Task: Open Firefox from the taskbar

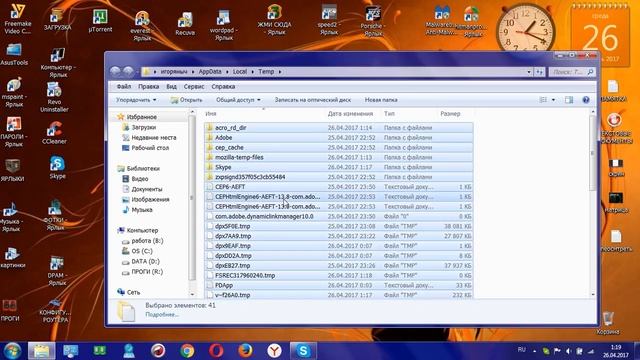Action: tap(245, 351)
